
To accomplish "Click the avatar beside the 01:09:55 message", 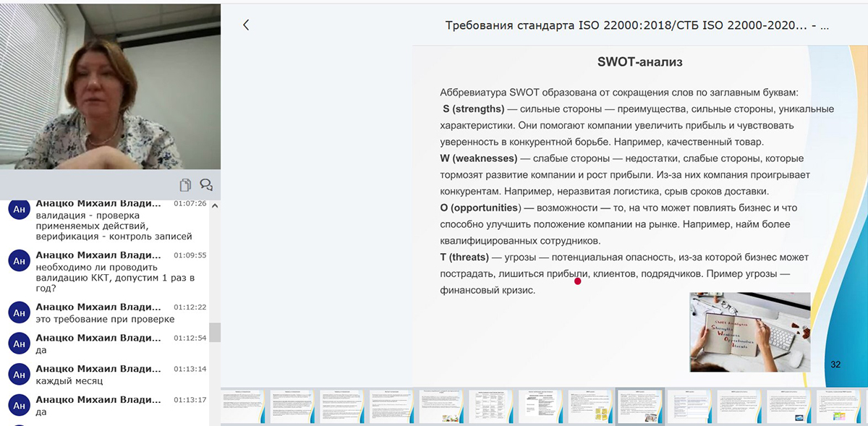I will [x=19, y=260].
